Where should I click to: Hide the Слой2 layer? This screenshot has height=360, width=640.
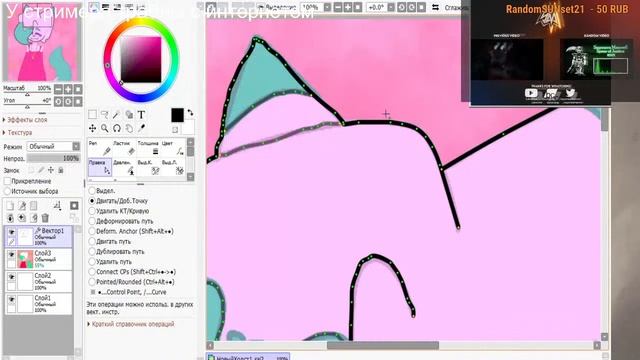click(x=11, y=277)
